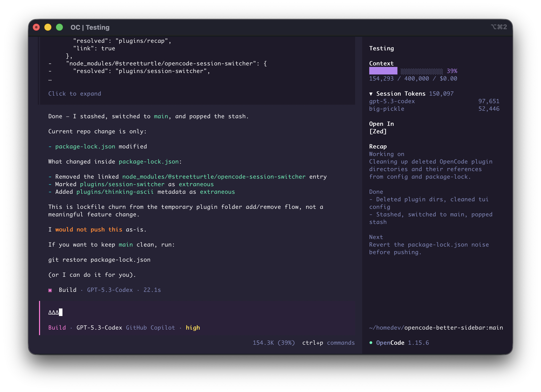Click plugins/thinking-ascii in the message
The height and width of the screenshot is (392, 541).
[x=115, y=192]
